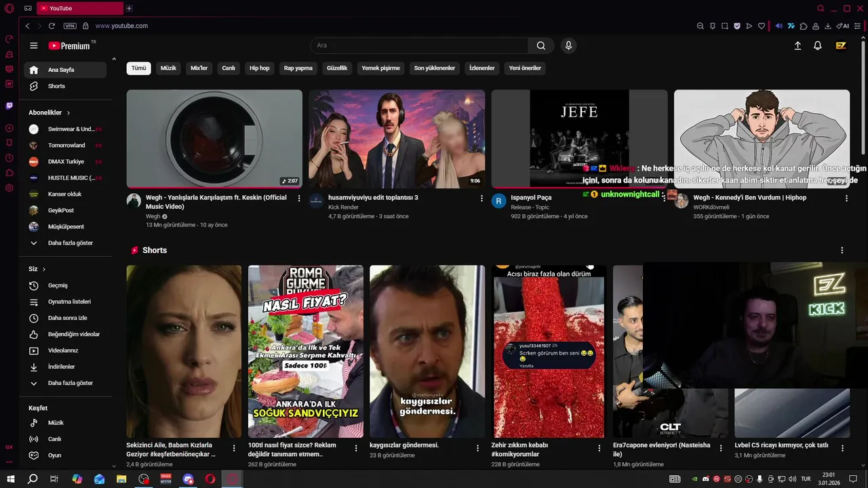Search tabs using the title bar magnifier
Screen dimensions: 868x488
[821, 8]
